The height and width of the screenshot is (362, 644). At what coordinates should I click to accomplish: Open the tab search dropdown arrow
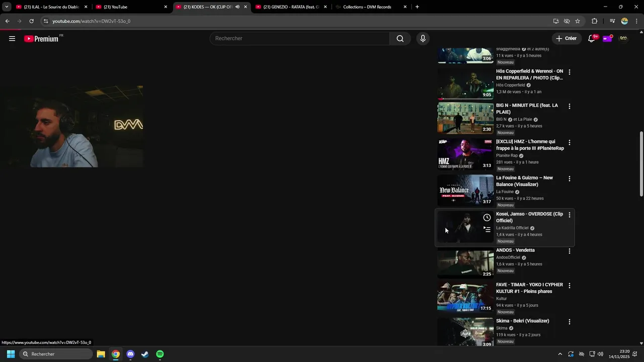[x=7, y=7]
